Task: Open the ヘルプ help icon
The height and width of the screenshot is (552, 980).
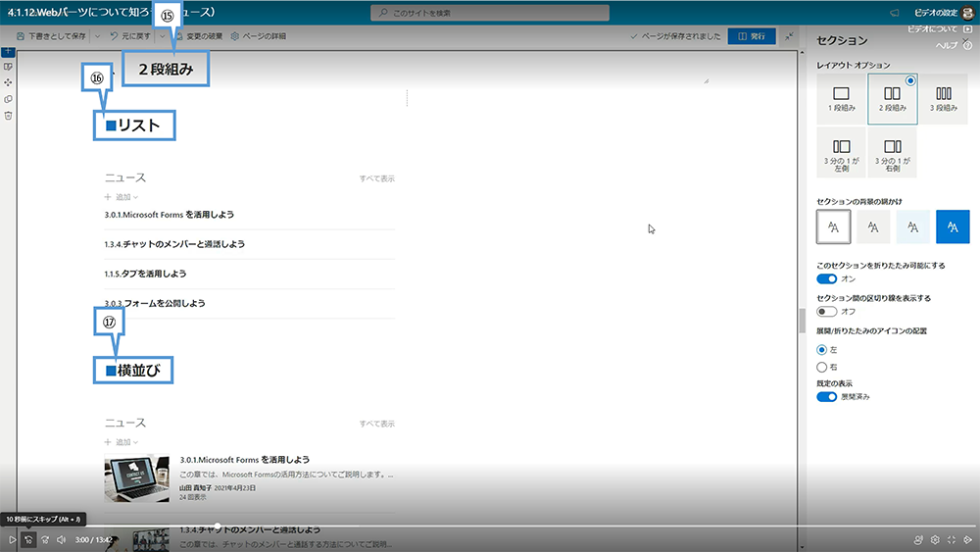Action: coord(967,45)
